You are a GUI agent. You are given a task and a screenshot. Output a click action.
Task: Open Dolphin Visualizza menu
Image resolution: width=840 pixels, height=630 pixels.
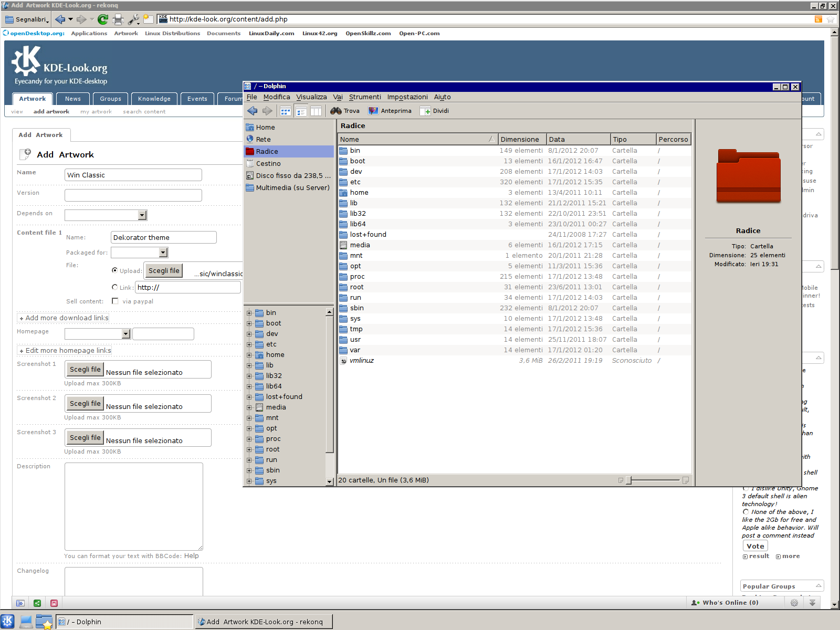[311, 97]
